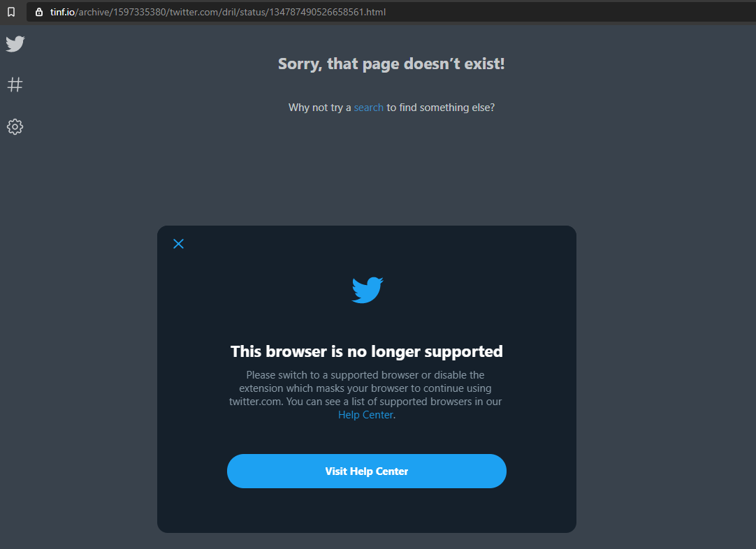756x549 pixels.
Task: Focus the address bar URL field
Action: [x=391, y=12]
